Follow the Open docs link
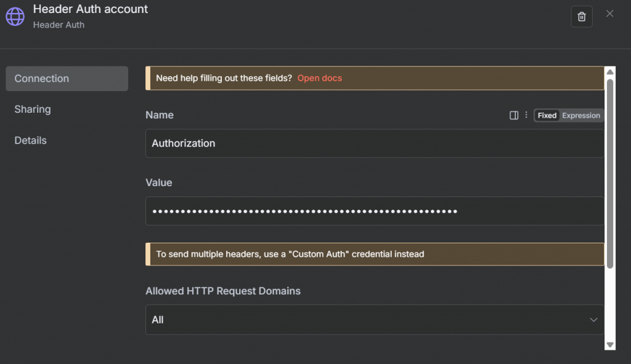Image resolution: width=631 pixels, height=364 pixels. [x=320, y=78]
